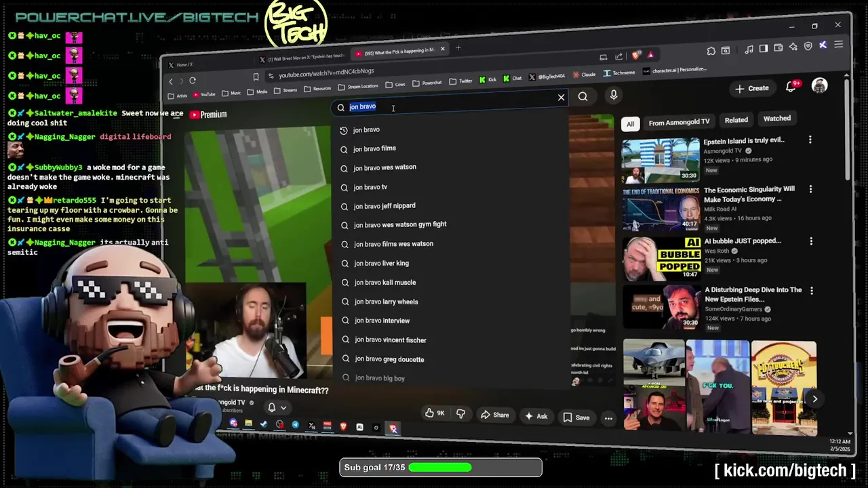Image resolution: width=868 pixels, height=488 pixels.
Task: Open options menu for 'Economic Singularity' video
Action: [x=810, y=189]
